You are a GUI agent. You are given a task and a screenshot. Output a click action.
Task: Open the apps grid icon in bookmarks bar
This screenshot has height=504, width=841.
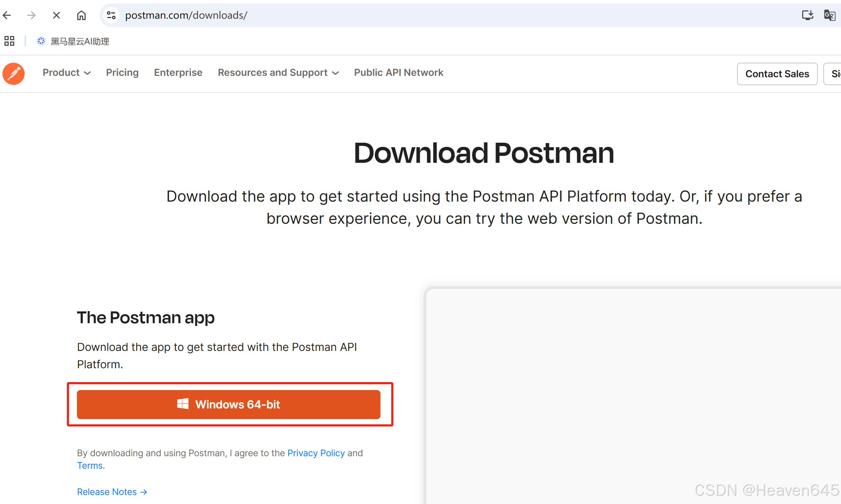(x=9, y=41)
